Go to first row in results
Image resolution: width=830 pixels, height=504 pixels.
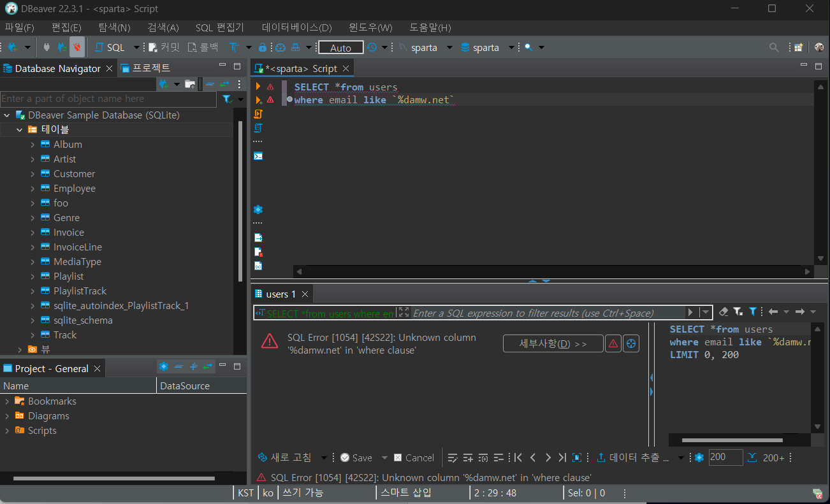pyautogui.click(x=518, y=457)
